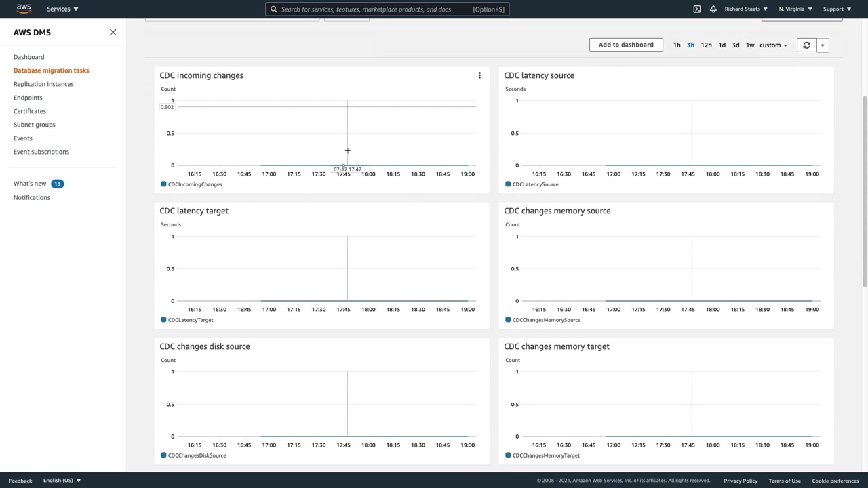Screen dimensions: 868x488
Task: Select the 12h time range
Action: tap(707, 45)
